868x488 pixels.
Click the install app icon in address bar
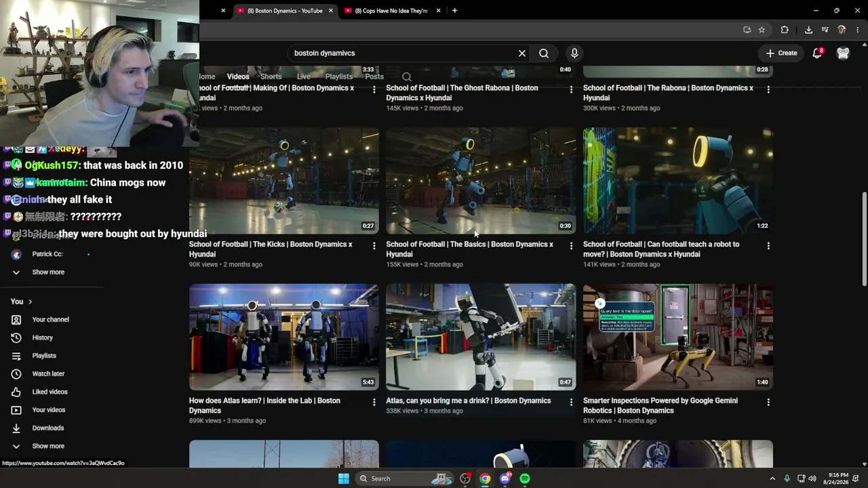point(747,30)
